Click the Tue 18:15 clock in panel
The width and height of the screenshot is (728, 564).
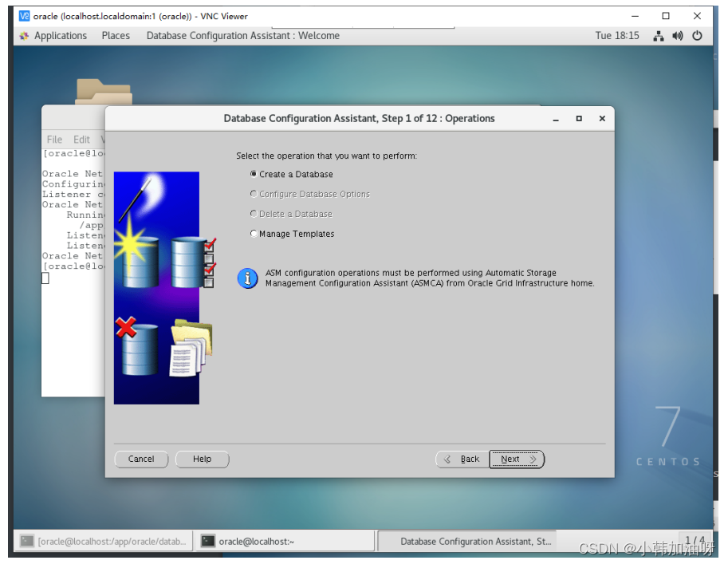[x=617, y=36]
